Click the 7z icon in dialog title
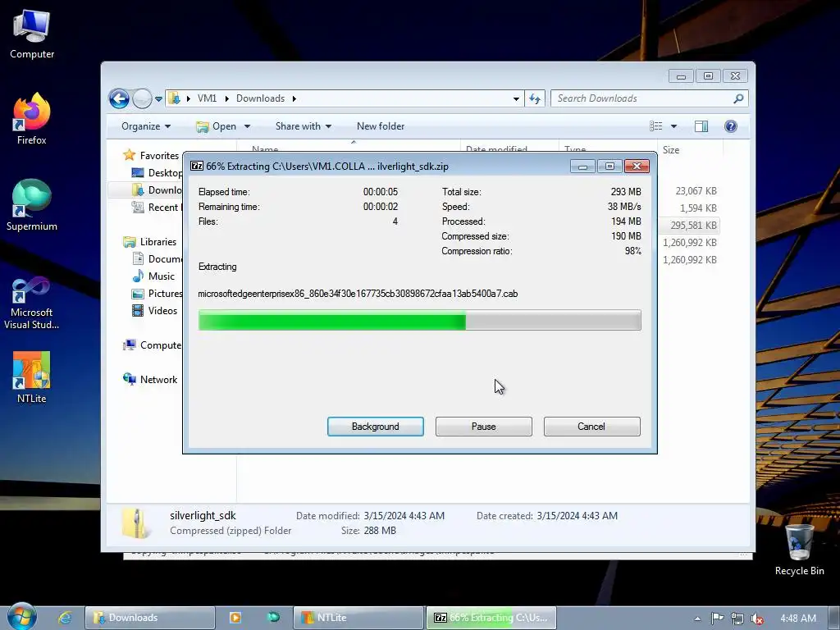This screenshot has height=630, width=840. click(197, 166)
